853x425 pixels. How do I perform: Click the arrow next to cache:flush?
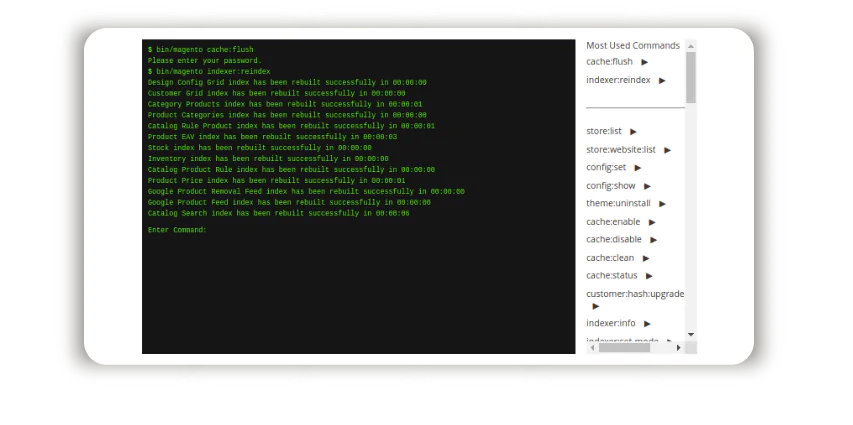(x=645, y=62)
